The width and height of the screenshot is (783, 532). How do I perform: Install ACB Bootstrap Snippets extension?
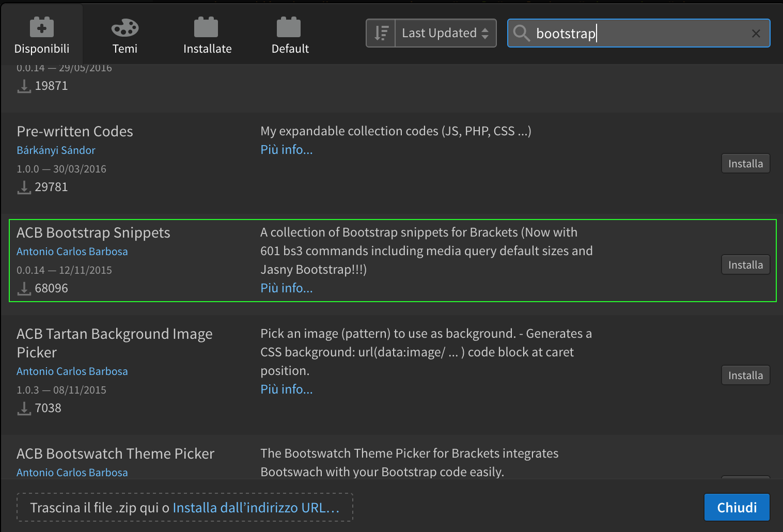click(745, 265)
